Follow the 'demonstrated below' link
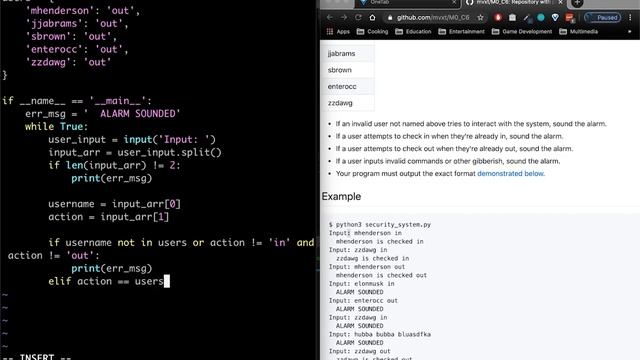 511,173
